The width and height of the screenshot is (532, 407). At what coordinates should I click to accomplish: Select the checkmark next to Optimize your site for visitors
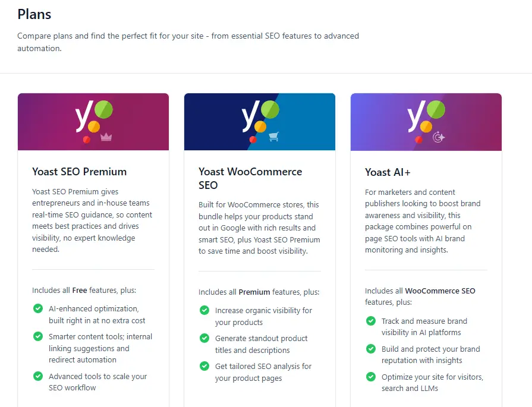370,377
